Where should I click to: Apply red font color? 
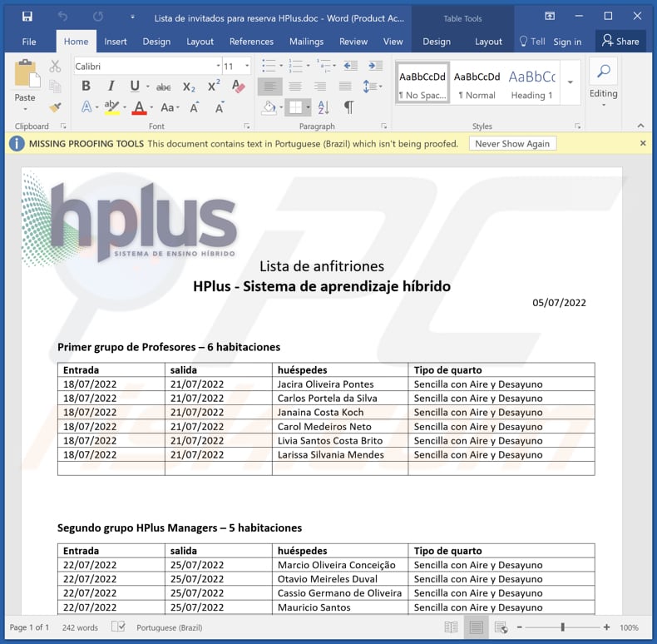pyautogui.click(x=139, y=108)
